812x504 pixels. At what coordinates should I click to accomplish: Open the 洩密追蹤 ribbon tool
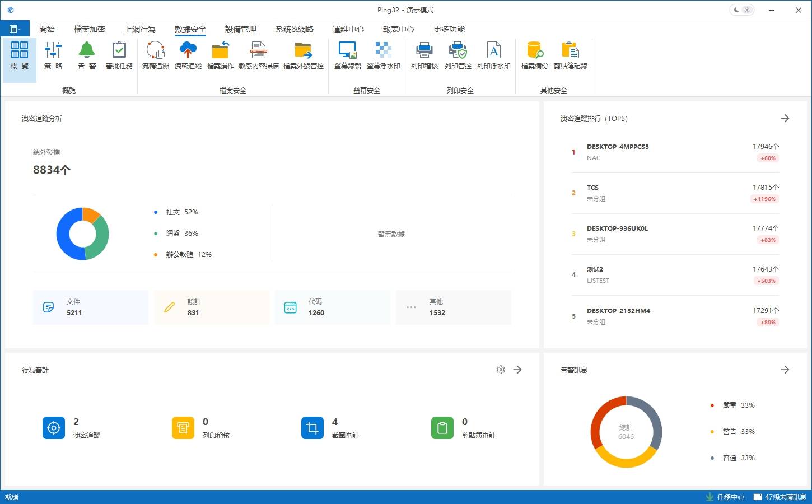pos(188,55)
